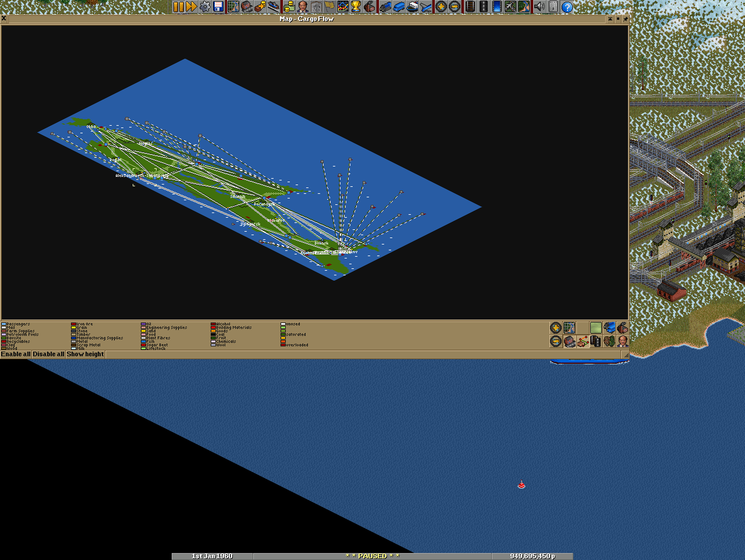Show the aircraft list icon
This screenshot has height=560, width=745.
coord(426,7)
